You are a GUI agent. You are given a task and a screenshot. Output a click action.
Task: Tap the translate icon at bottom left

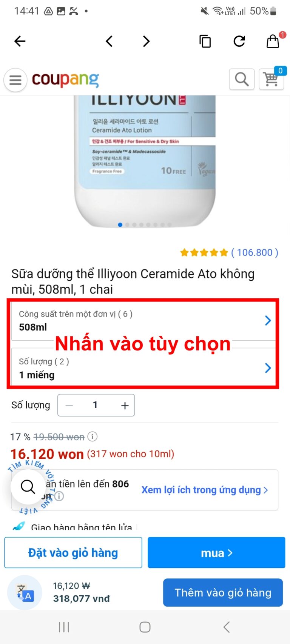coord(25,593)
